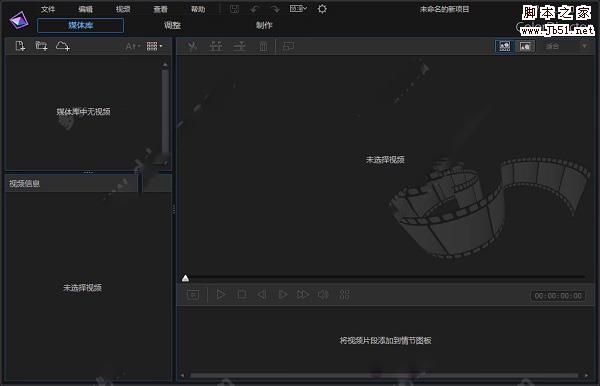
Task: Open the 查看 menu
Action: tap(160, 9)
